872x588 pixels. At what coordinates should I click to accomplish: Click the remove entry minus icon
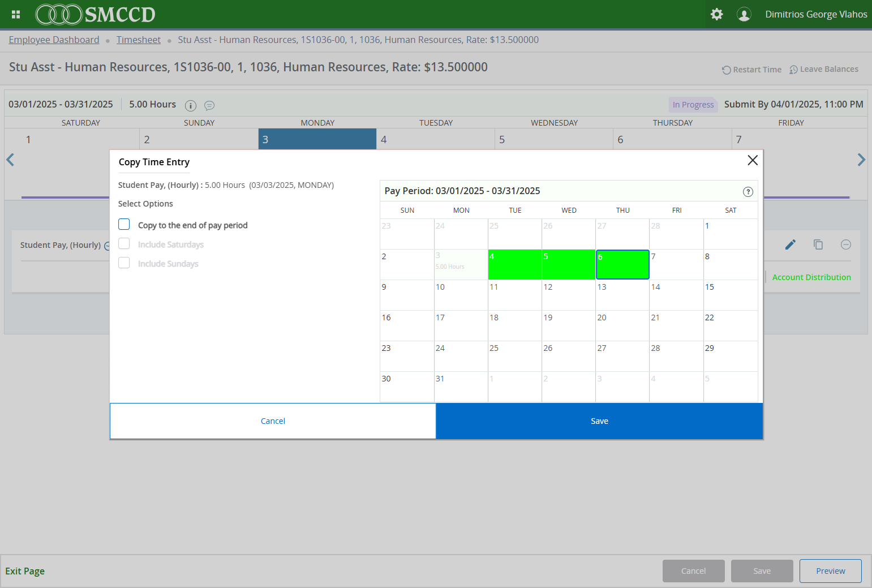point(845,244)
